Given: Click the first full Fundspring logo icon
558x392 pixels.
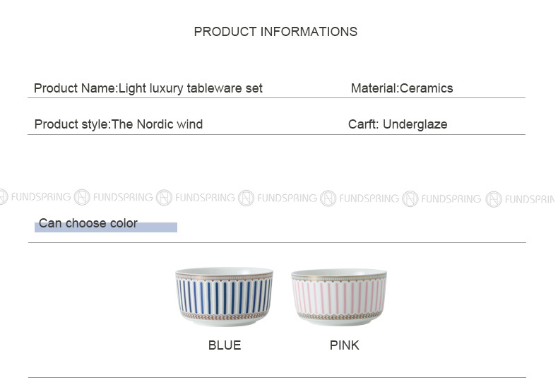Looking at the screenshot, I should point(82,197).
